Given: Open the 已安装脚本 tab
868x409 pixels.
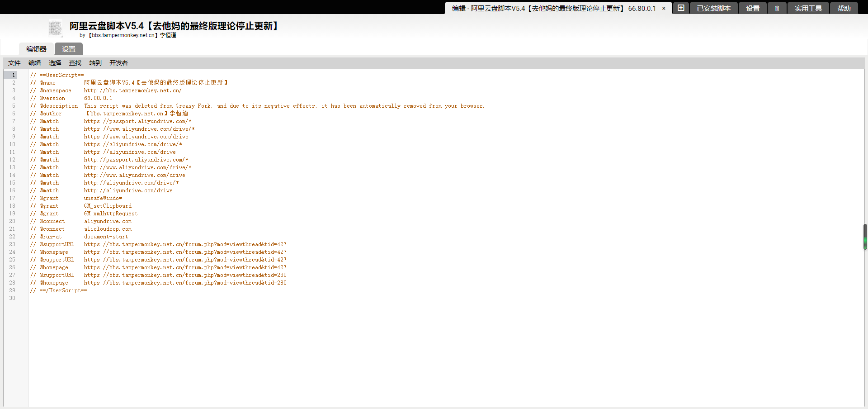Looking at the screenshot, I should coord(714,8).
